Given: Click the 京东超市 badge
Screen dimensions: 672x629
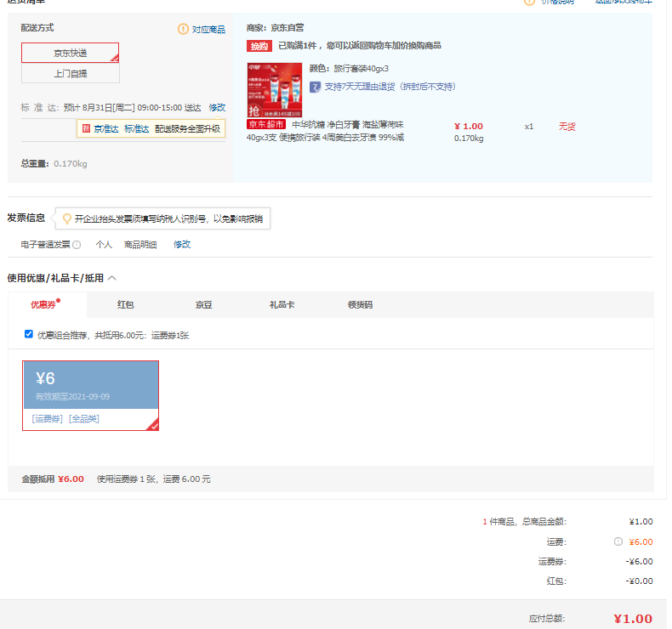Looking at the screenshot, I should 266,124.
